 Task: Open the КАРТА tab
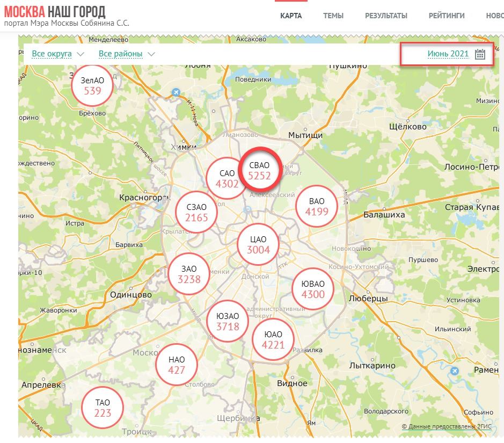point(291,16)
